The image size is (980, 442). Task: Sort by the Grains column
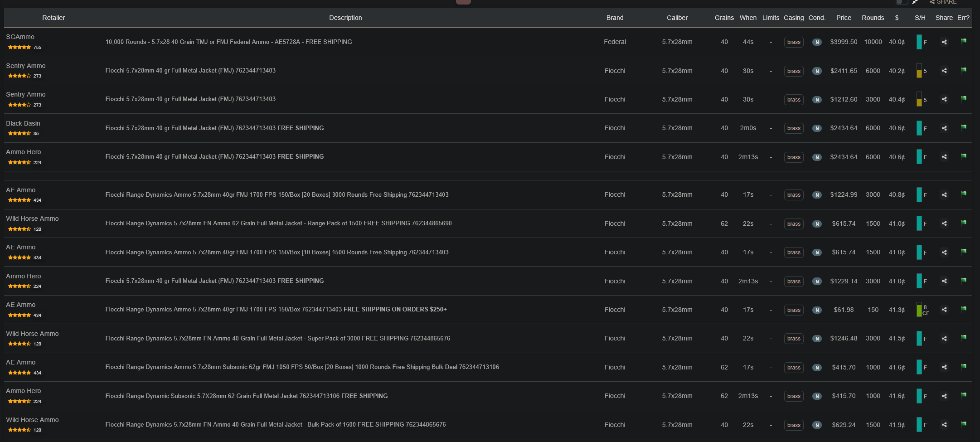click(724, 18)
